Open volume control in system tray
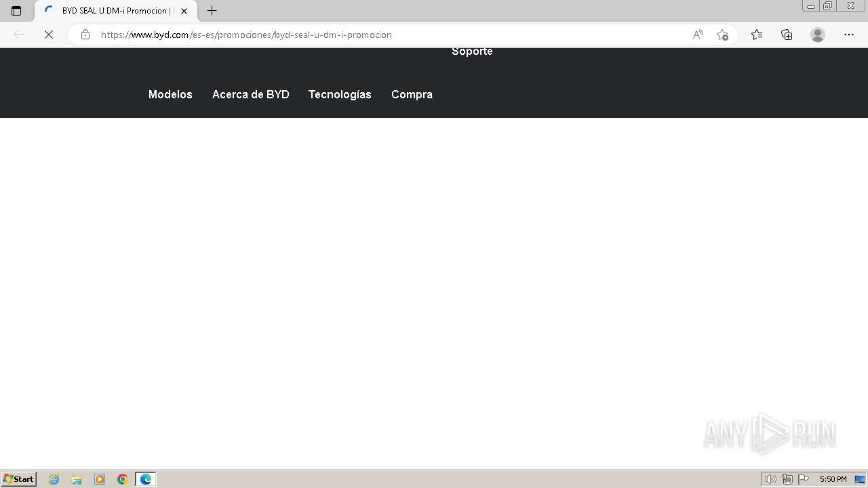 (x=770, y=479)
